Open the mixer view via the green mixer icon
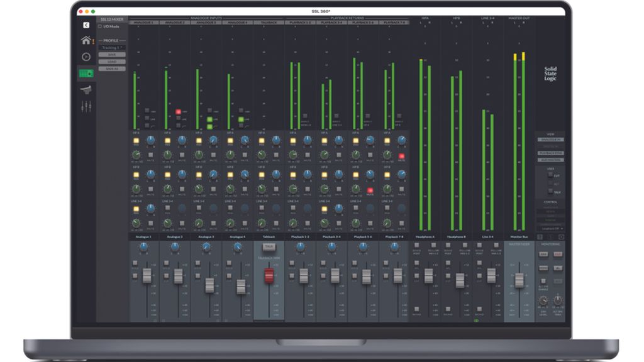Viewport: 644px width, 362px height. click(86, 73)
